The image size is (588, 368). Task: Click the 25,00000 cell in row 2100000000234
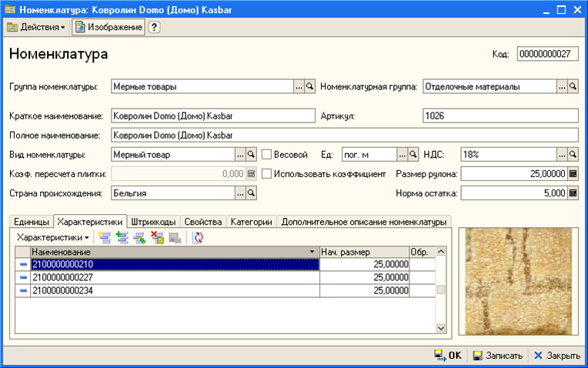coord(364,291)
